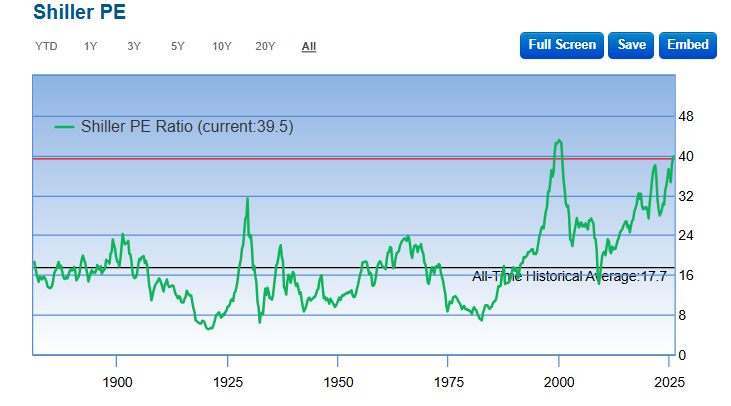731x406 pixels.
Task: Click the 16 y-axis label
Action: tap(686, 275)
